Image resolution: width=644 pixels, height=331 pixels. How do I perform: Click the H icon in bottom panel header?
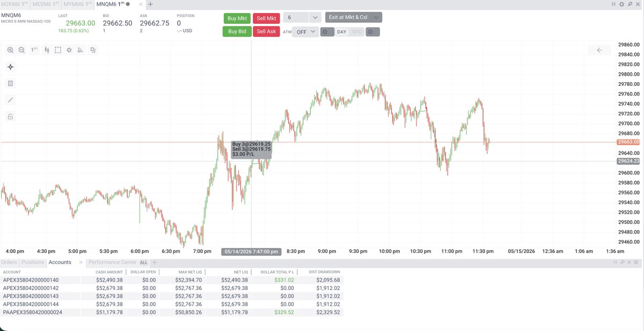coord(615,262)
